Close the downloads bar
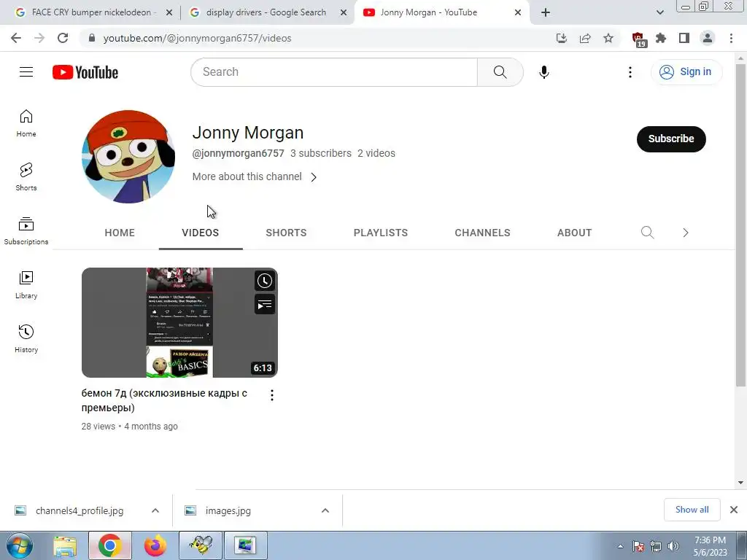The height and width of the screenshot is (560, 747). [x=734, y=510]
